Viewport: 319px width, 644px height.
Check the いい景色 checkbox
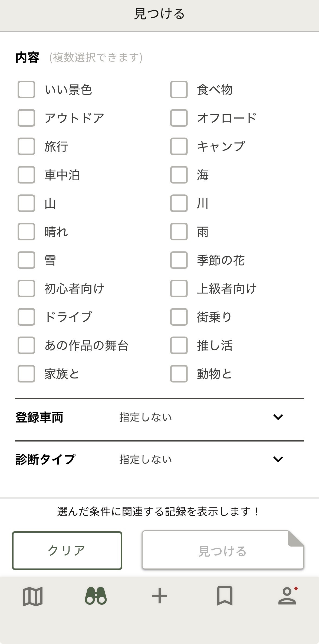[26, 90]
